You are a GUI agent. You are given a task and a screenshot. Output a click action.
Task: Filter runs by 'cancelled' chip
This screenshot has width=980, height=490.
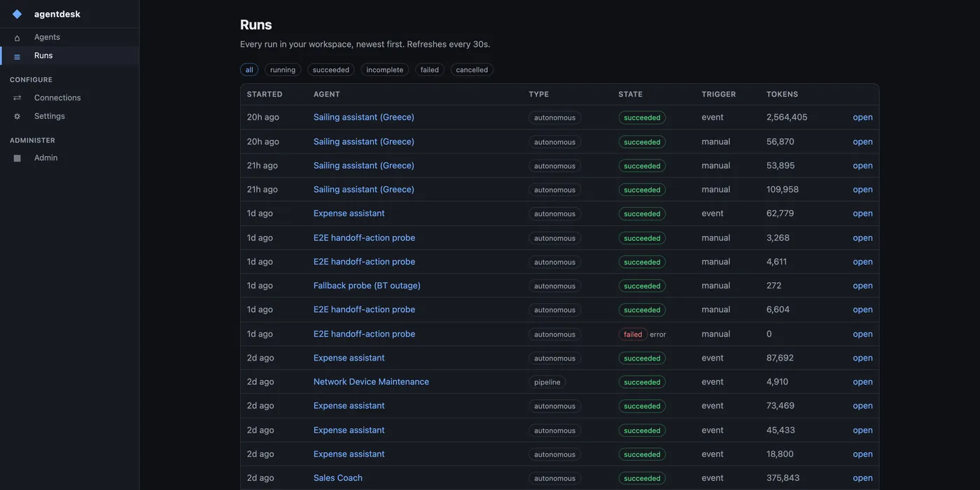click(x=472, y=70)
